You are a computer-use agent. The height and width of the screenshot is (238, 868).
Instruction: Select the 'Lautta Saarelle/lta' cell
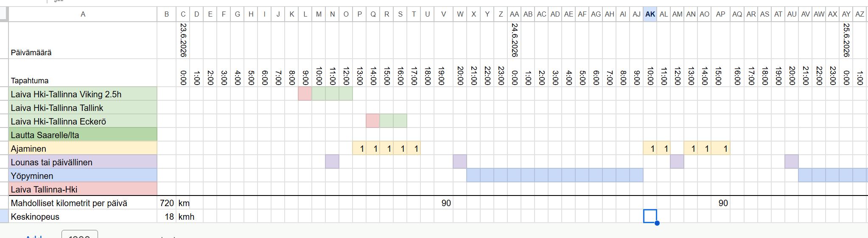pos(83,135)
